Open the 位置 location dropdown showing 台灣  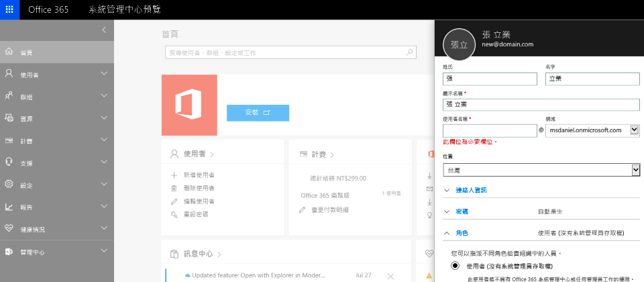click(635, 169)
